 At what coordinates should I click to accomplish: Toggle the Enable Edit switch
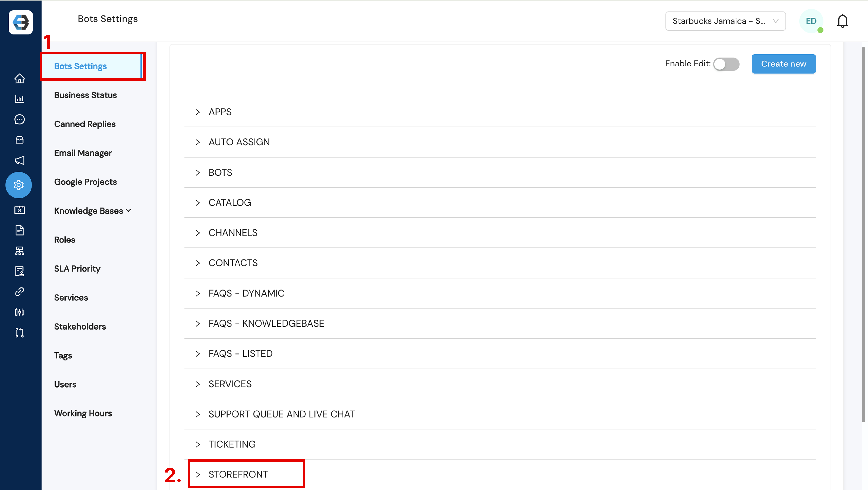[726, 64]
